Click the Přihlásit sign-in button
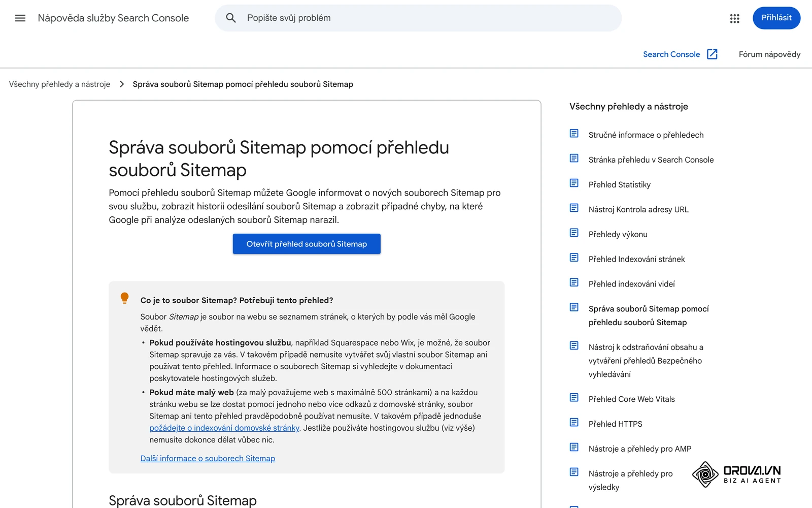 (776, 18)
